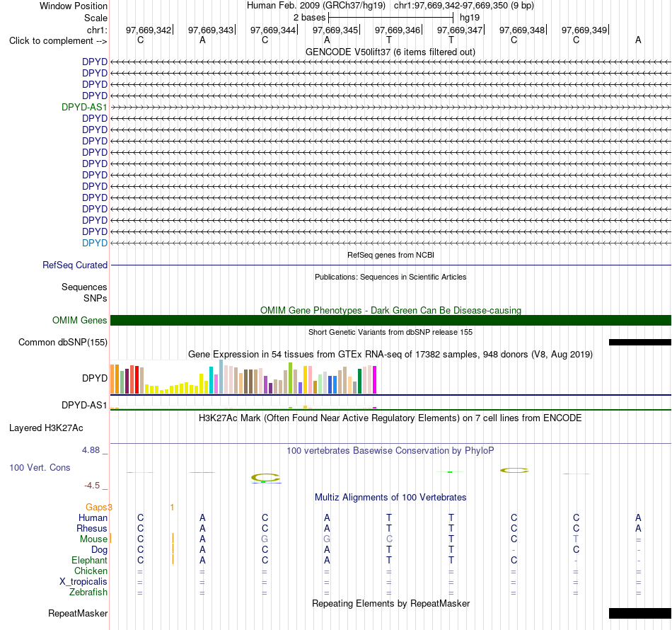Open the GTEx Gene Expression track title
672x630 pixels.
[390, 354]
